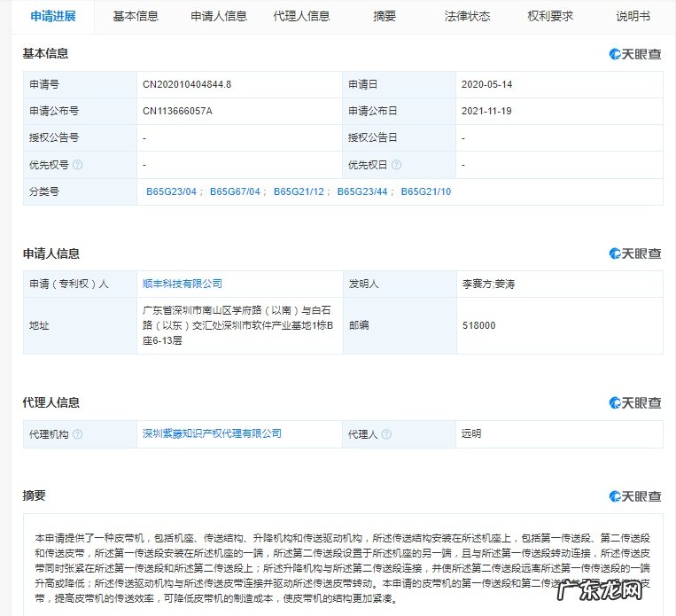View the 法律状态 tab

(x=467, y=16)
